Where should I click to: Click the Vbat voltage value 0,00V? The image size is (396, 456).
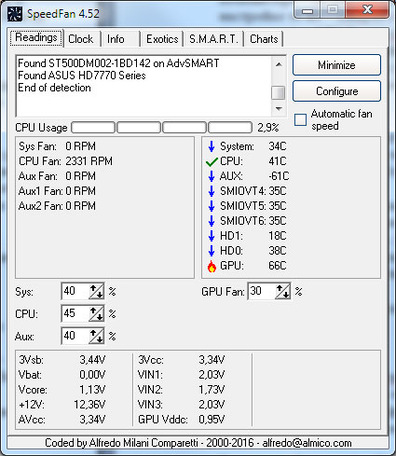[92, 375]
